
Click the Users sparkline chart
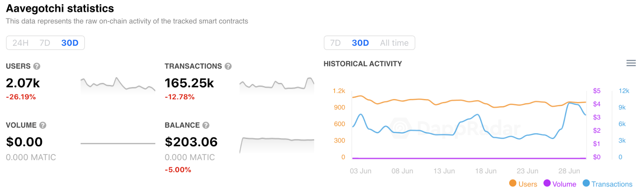118,85
